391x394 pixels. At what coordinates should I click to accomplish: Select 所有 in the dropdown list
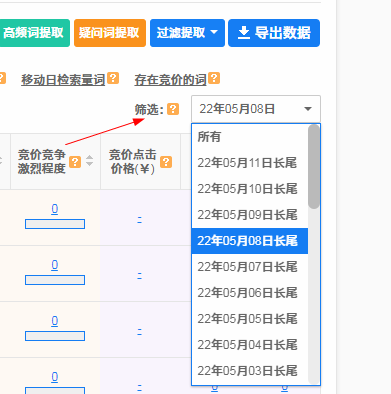[250, 137]
